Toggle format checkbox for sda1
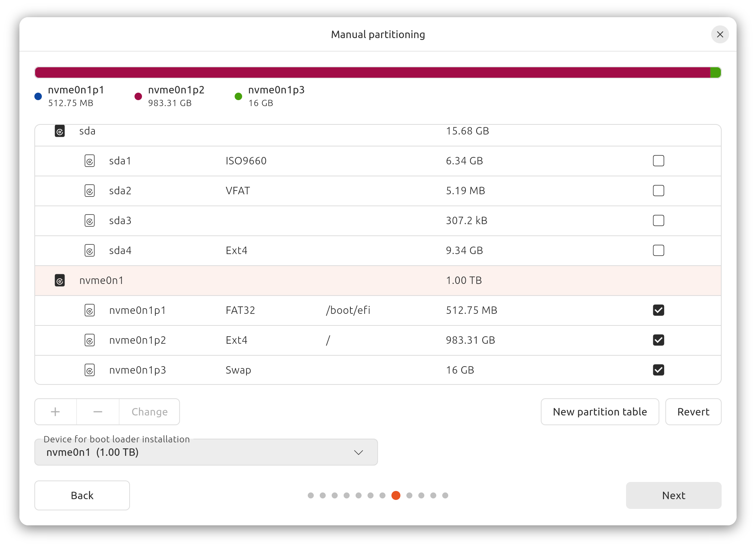 coord(659,161)
